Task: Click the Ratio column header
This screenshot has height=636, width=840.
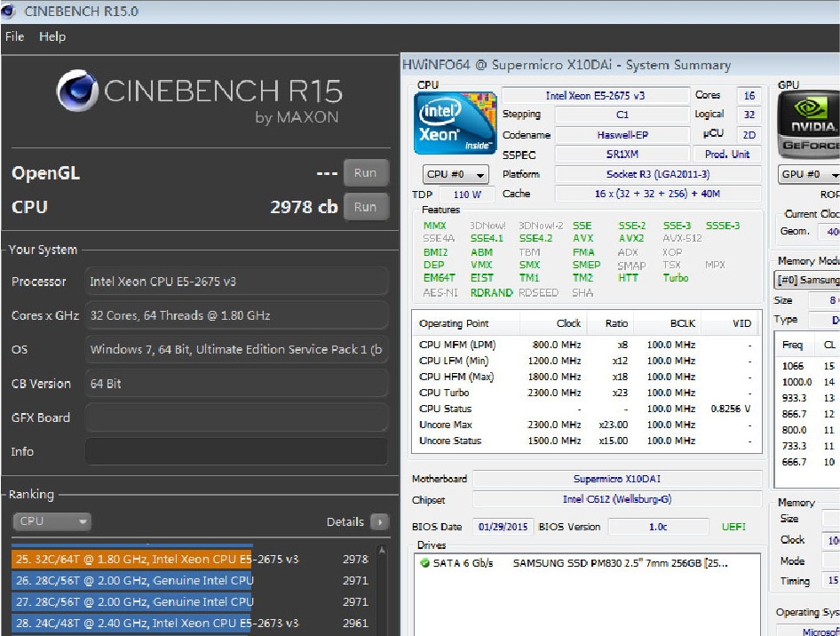Action: [611, 323]
